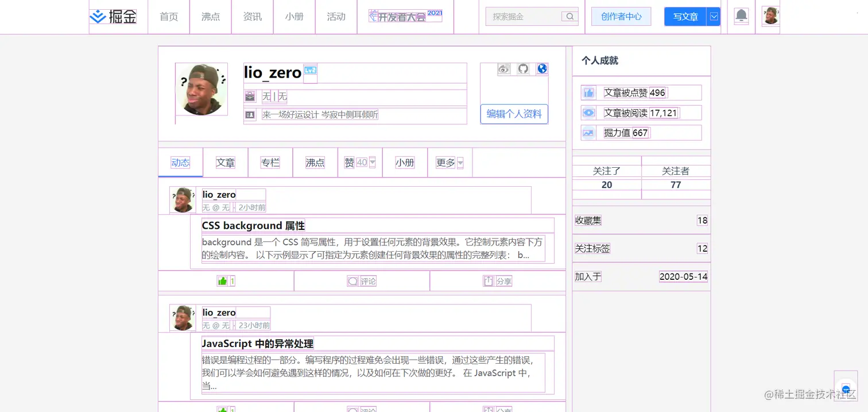Click the 掘金 logo in the header
Viewport: 868px width, 412px height.
coord(113,17)
